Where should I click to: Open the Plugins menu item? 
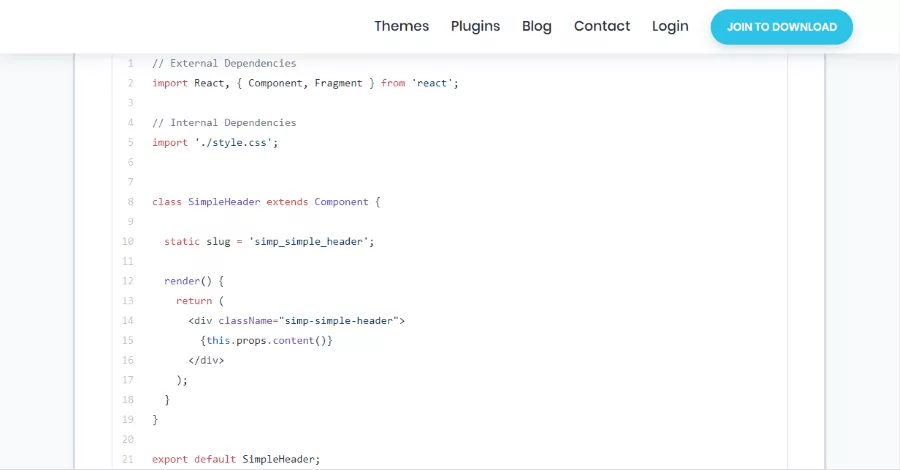coord(475,26)
